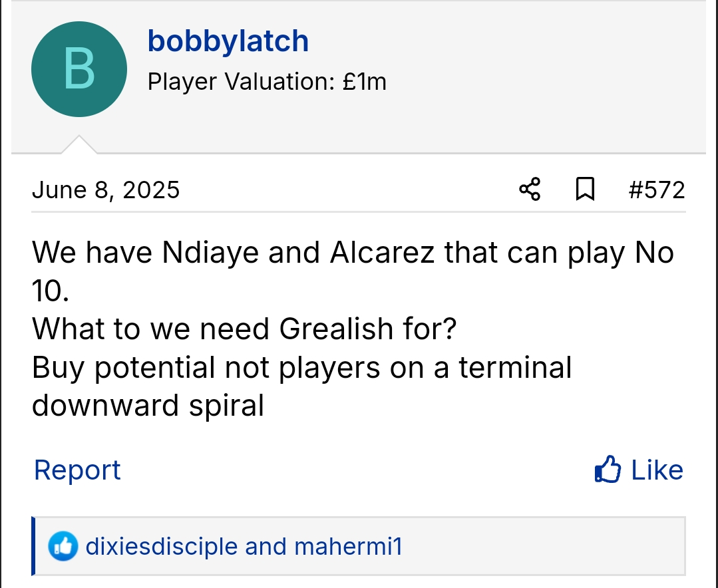Click the blue like reaction icon in the likes bar
Image resolution: width=718 pixels, height=588 pixels.
63,547
